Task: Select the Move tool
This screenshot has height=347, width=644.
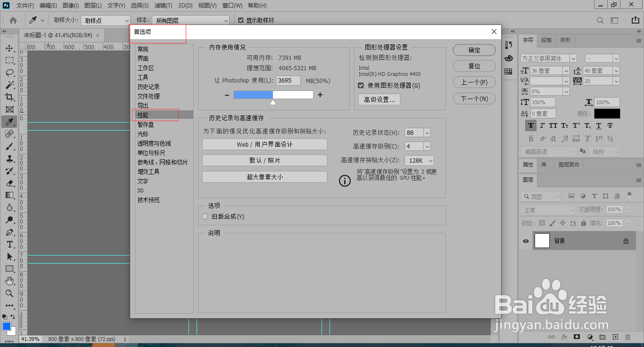Action: coord(10,48)
